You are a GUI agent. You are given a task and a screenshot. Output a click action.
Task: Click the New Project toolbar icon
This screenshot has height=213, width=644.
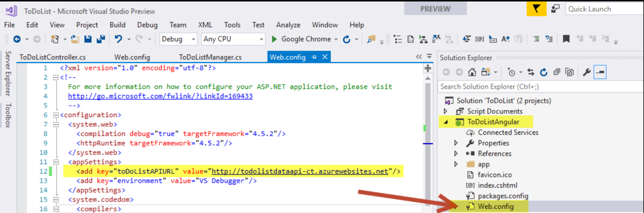coord(55,39)
